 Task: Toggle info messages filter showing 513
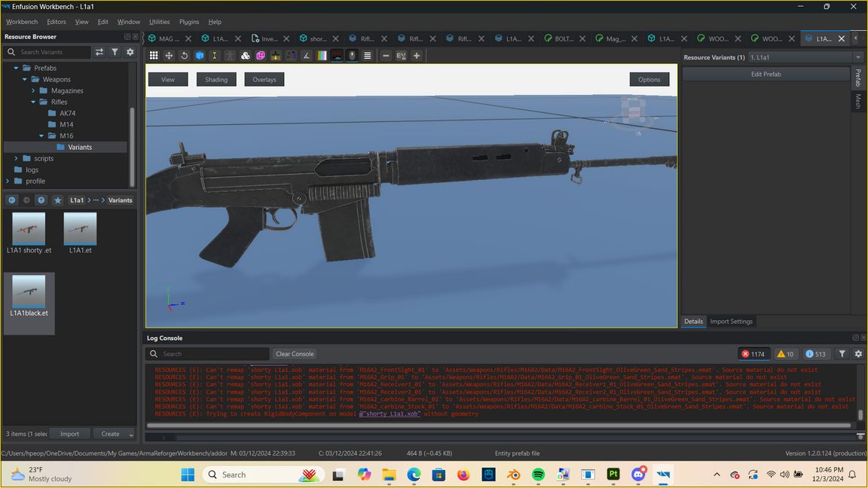[x=815, y=354]
